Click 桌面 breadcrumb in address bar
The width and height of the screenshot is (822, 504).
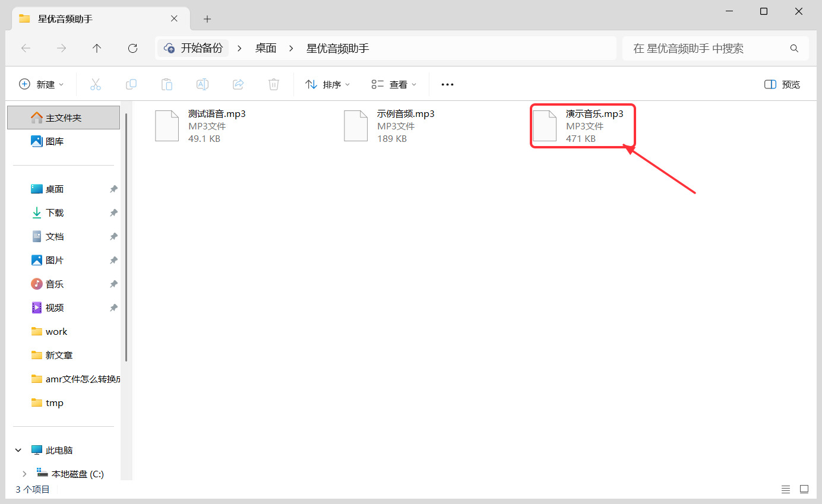(x=266, y=48)
